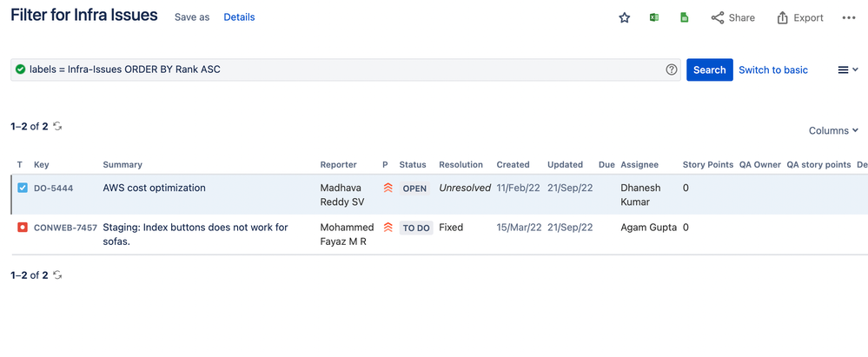
Task: Click the task type icon for DO-5444
Action: [x=22, y=188]
